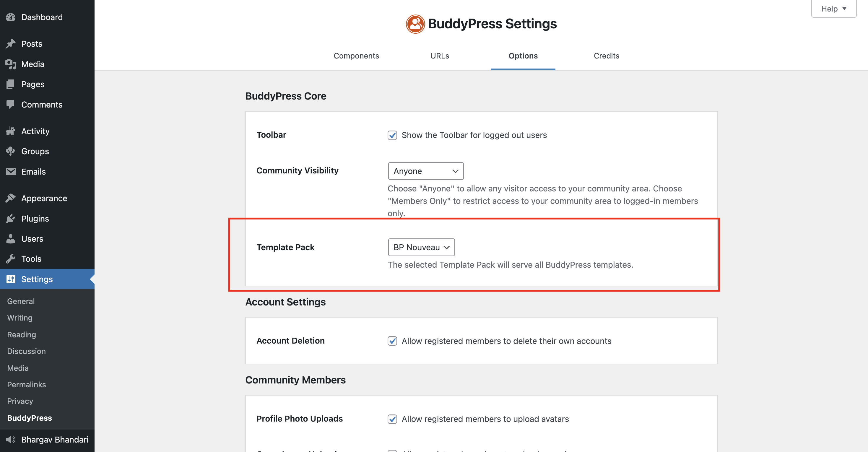Click the Plugins plug icon
Screen dimensions: 868x452
[11, 218]
